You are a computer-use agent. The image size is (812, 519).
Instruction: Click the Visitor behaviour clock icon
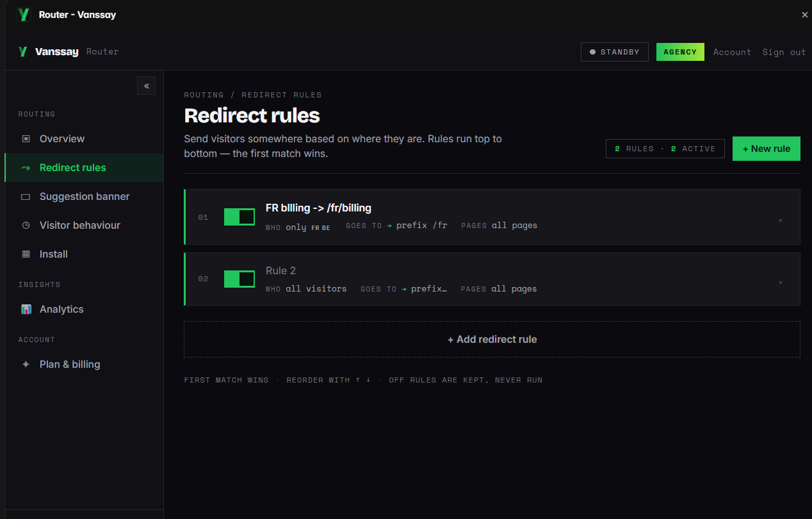[x=26, y=226]
